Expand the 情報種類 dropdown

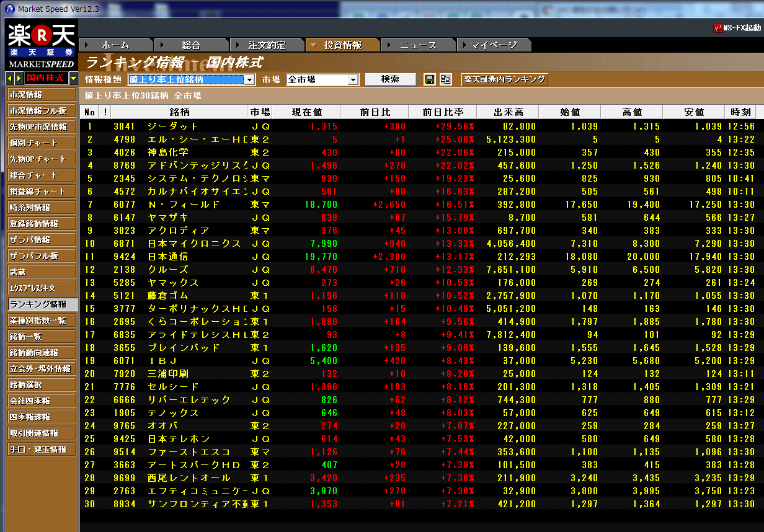tap(249, 79)
